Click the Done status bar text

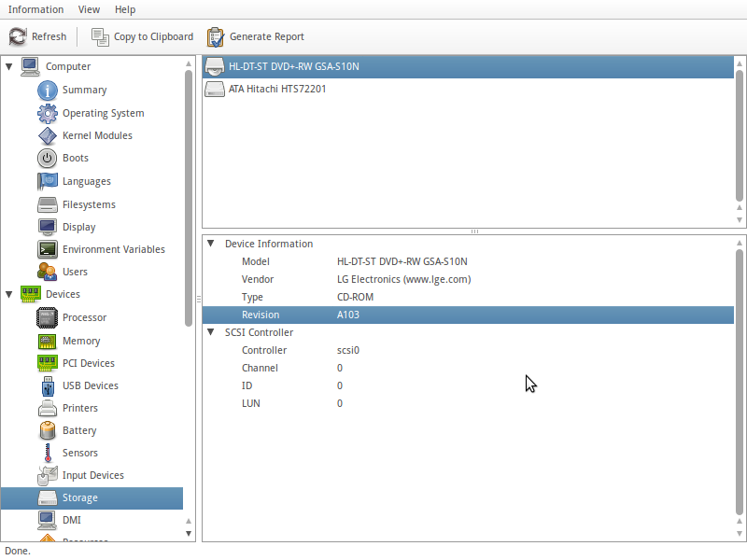pyautogui.click(x=18, y=551)
